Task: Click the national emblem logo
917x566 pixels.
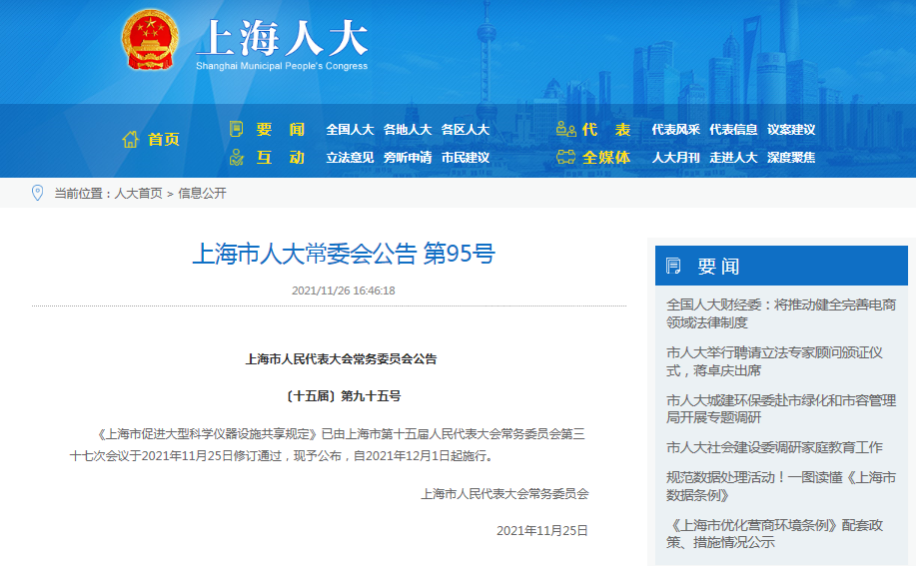Action: tap(149, 40)
